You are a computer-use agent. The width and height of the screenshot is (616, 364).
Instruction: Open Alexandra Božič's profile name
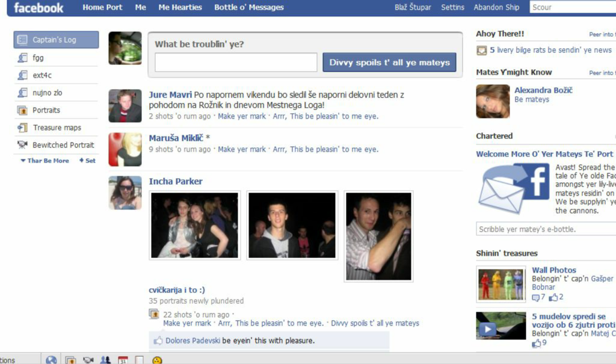[x=543, y=90]
